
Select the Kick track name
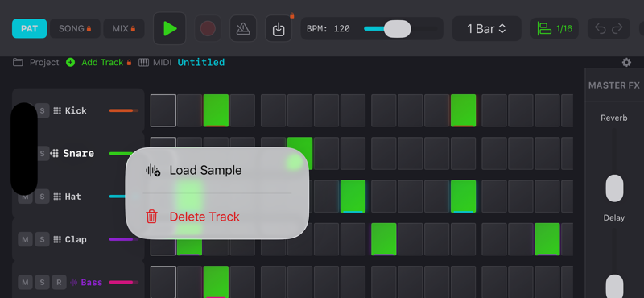click(76, 110)
